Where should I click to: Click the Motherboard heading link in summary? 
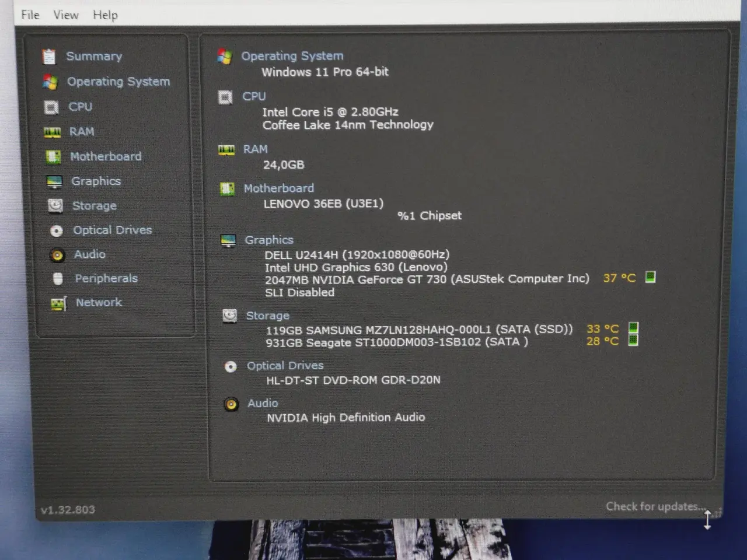click(279, 188)
